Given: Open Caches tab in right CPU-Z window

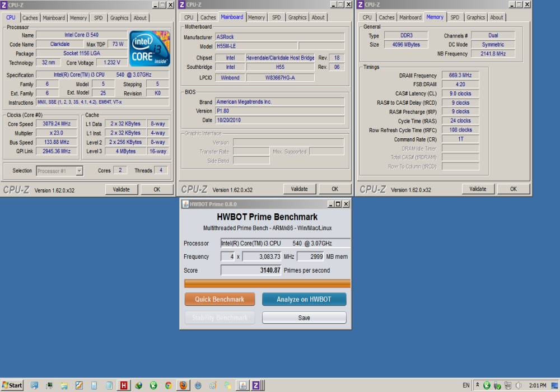Looking at the screenshot, I should (386, 17).
